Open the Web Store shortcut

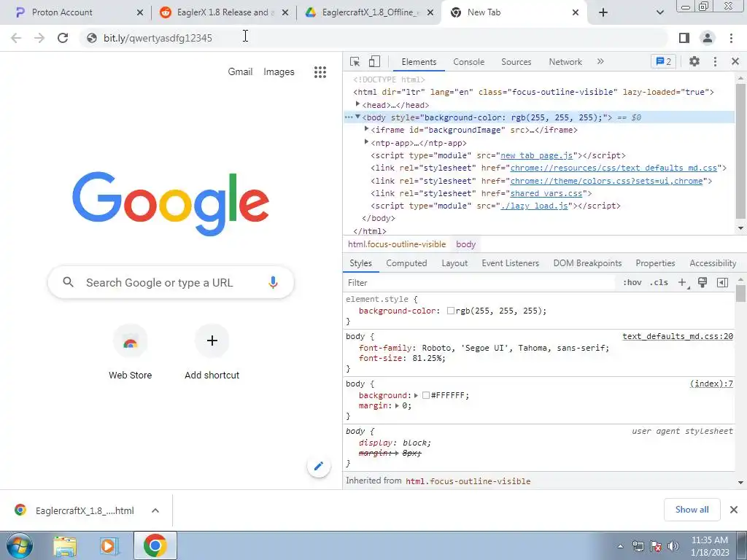[x=130, y=352]
